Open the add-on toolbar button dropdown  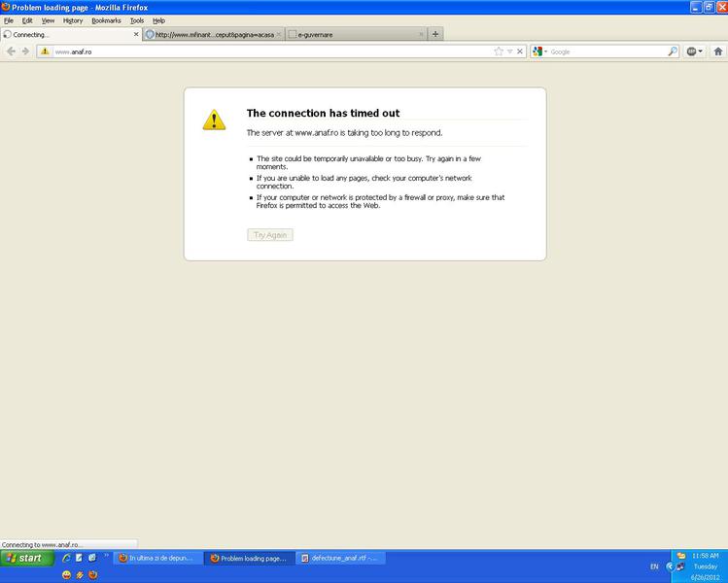click(x=694, y=51)
